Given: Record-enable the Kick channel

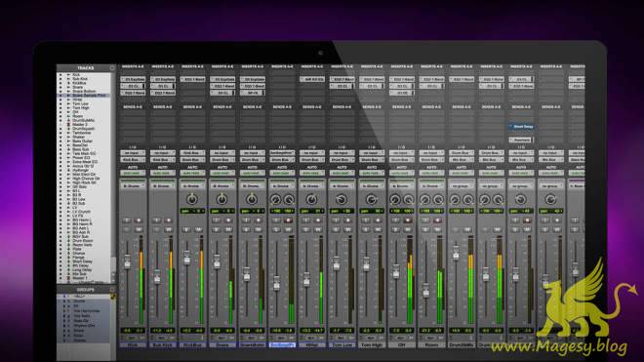Looking at the screenshot, I should click(x=139, y=221).
